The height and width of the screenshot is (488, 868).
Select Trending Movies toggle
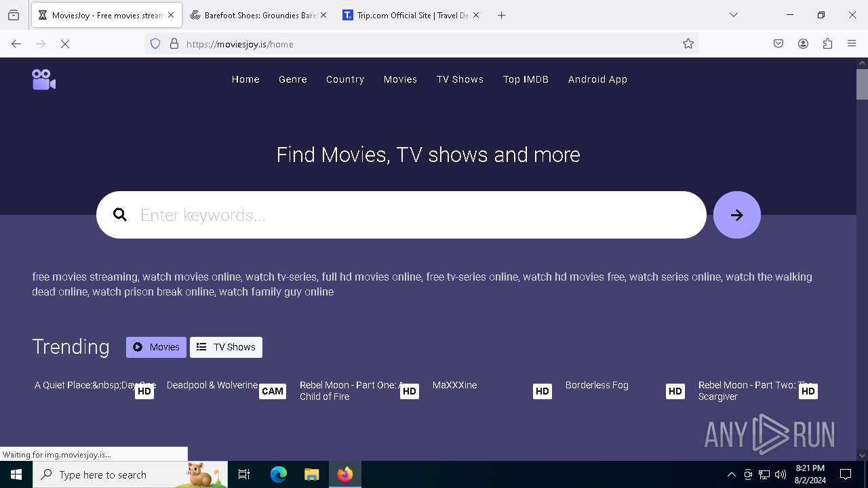156,347
